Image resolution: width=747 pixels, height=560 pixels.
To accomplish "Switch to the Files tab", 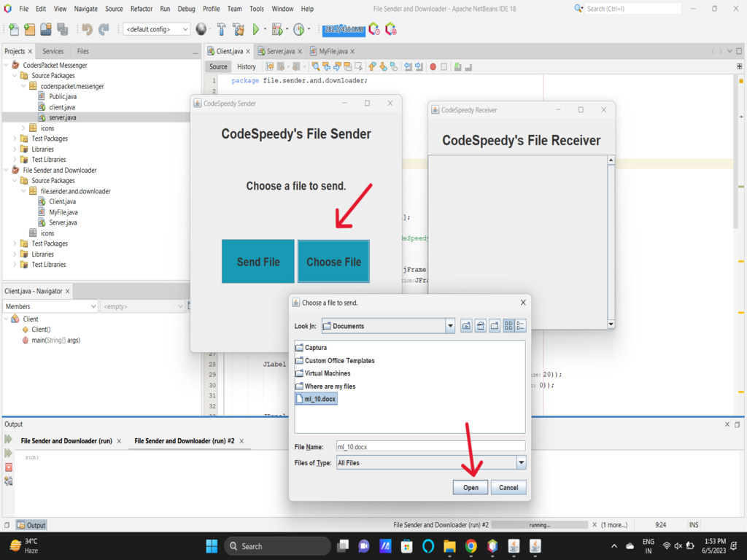I will click(x=83, y=51).
